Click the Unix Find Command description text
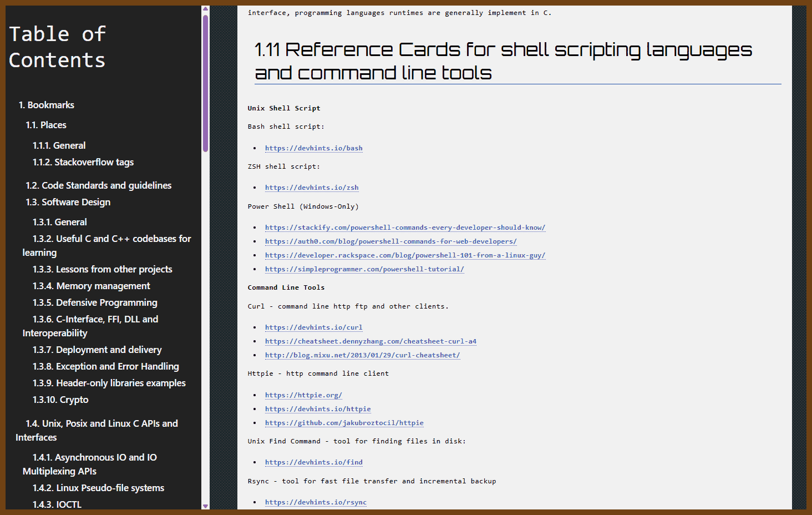Screen dimensions: 812x515 357,441
